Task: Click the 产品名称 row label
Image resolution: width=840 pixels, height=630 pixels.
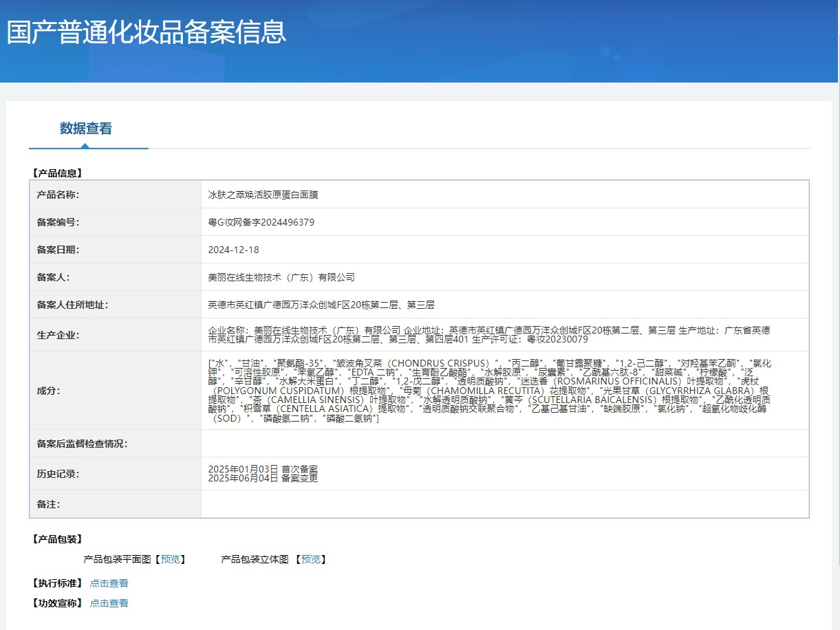Action: tap(58, 195)
